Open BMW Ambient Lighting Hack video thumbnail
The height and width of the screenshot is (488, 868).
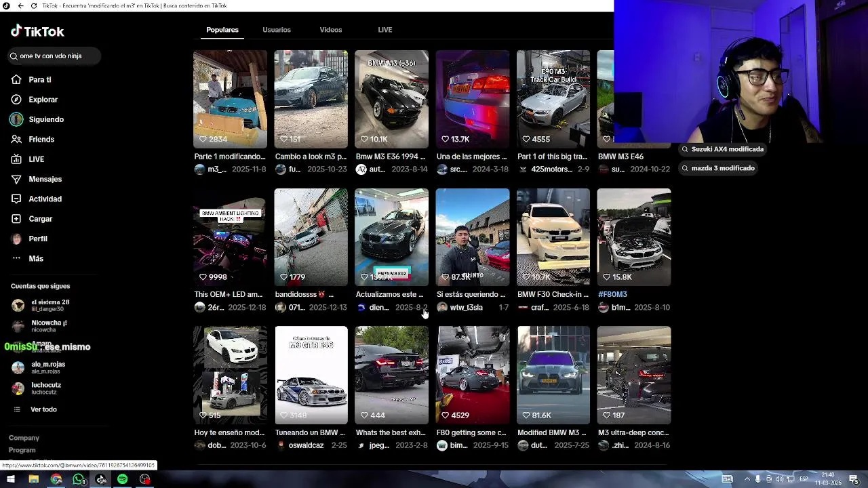pyautogui.click(x=230, y=237)
